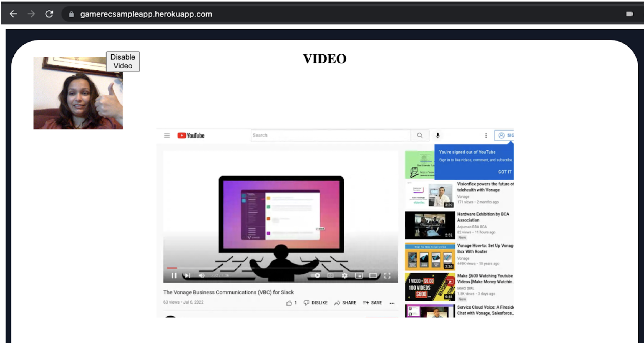Mute the video with speaker icon
Viewport: 644px width, 351px height.
202,276
